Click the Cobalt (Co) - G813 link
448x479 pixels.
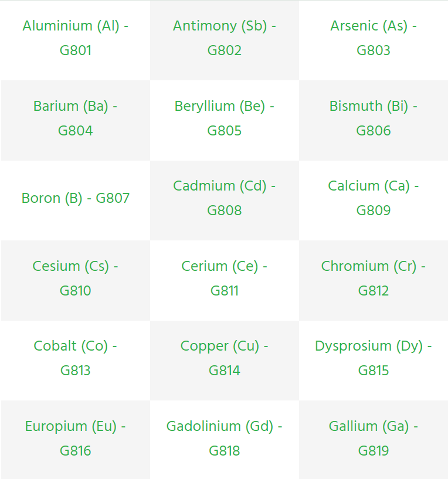tap(75, 358)
